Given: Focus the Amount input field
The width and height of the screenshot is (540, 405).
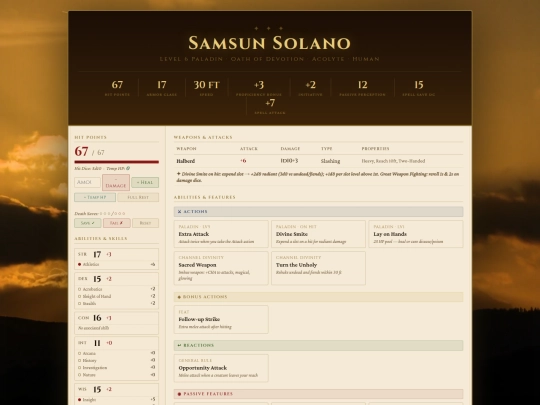Looking at the screenshot, I should coord(87,183).
